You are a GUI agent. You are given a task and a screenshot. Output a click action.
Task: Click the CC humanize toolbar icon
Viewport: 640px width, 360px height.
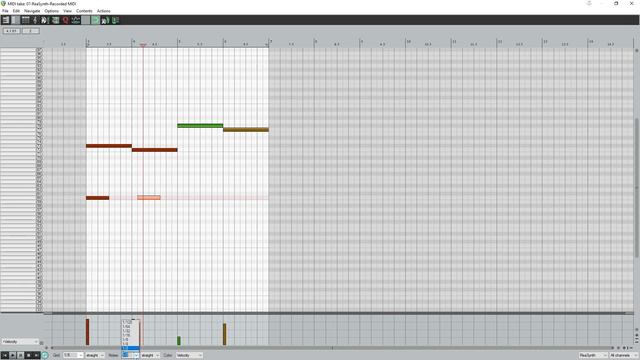(x=76, y=20)
